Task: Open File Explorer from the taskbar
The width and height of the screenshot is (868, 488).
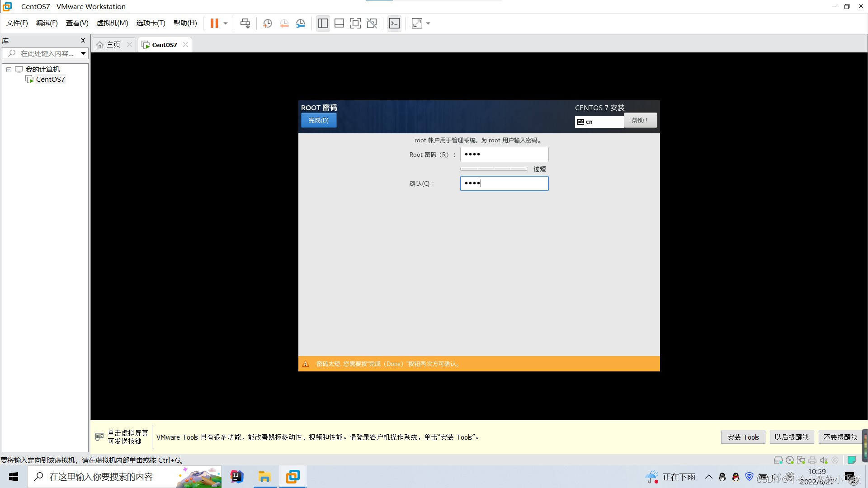Action: tap(264, 477)
